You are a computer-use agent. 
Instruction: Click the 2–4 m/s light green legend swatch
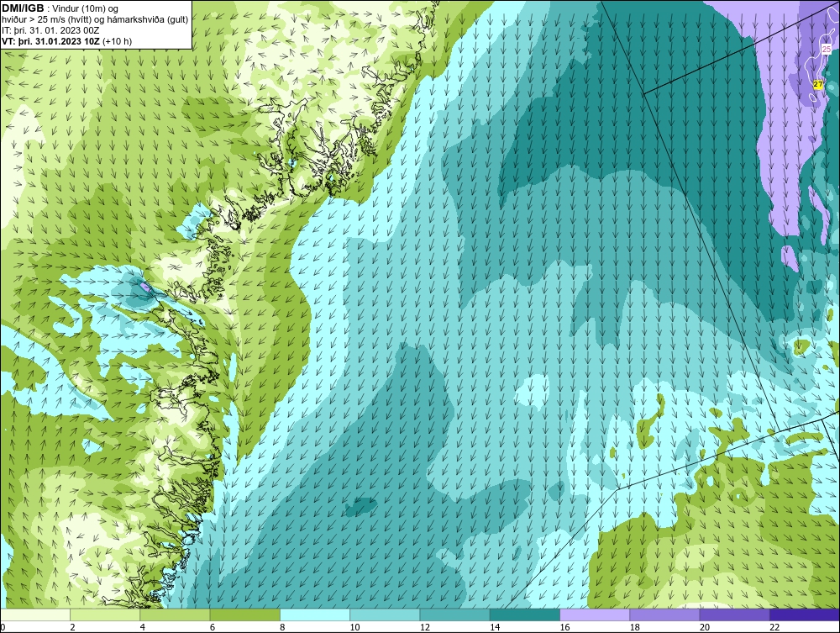pos(105,615)
